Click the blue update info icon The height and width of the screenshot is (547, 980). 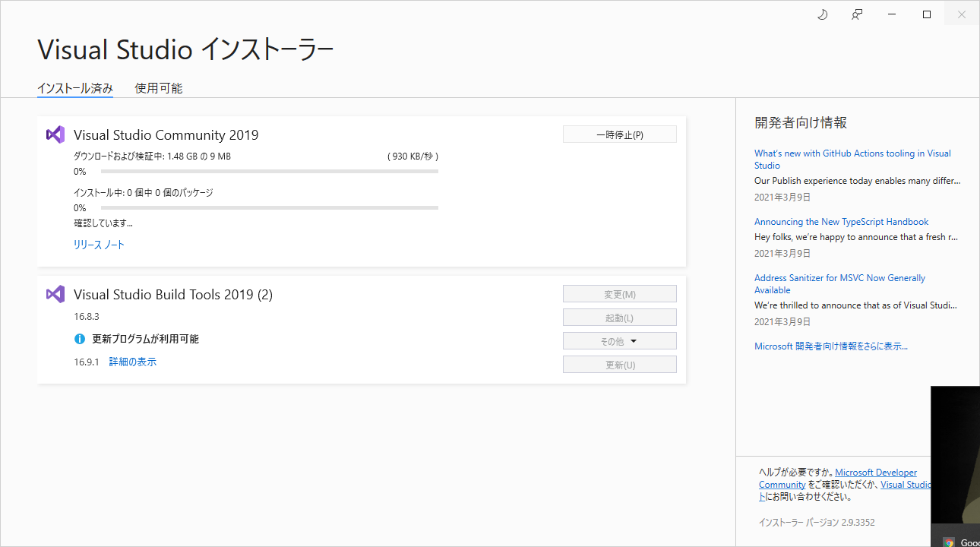point(80,339)
